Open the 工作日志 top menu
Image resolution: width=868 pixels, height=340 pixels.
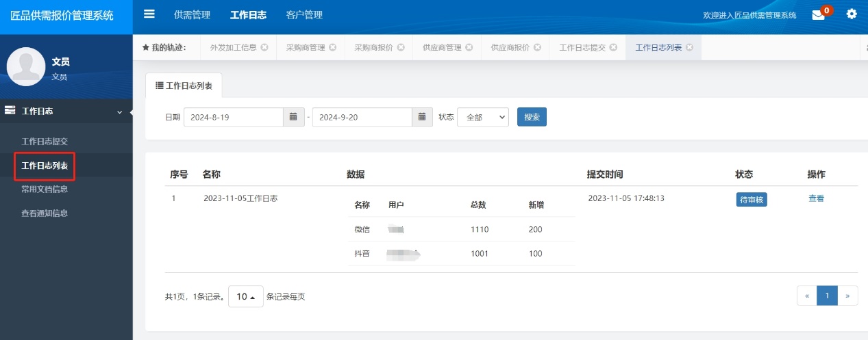248,14
